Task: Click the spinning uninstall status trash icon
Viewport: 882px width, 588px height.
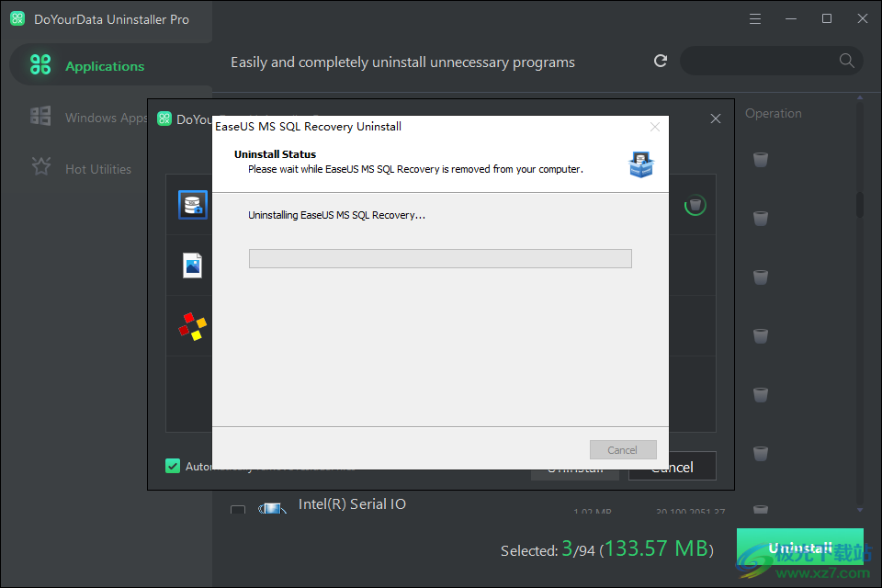Action: pyautogui.click(x=695, y=205)
